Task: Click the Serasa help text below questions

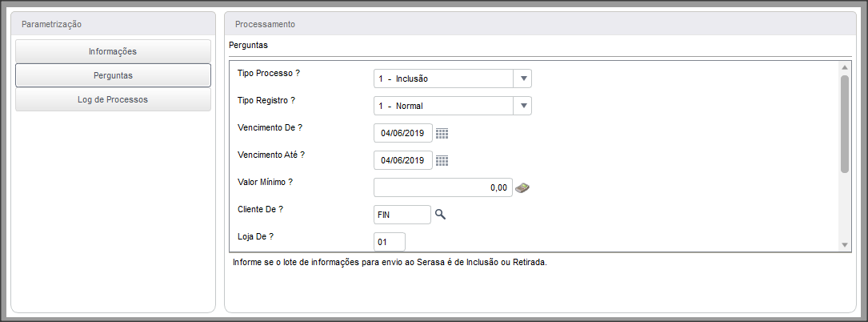Action: click(x=389, y=263)
